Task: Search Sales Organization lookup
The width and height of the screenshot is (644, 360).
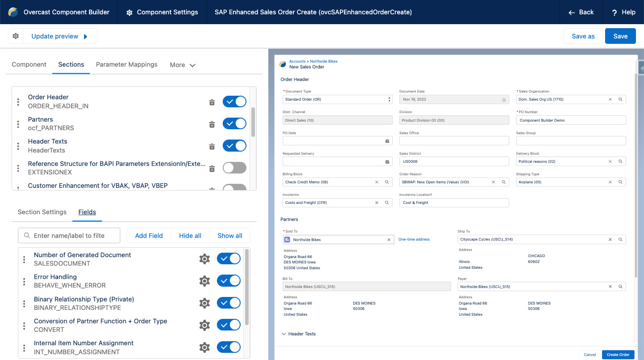Action: pyautogui.click(x=621, y=99)
